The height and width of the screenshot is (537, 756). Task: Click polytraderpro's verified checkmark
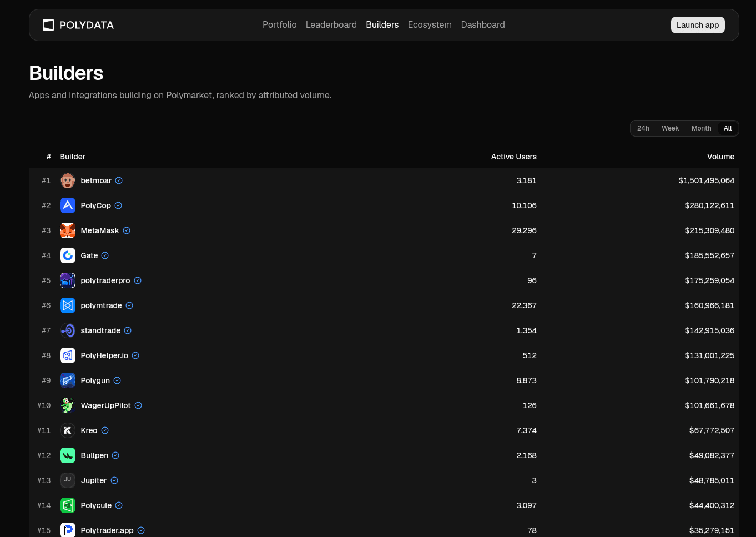point(138,280)
